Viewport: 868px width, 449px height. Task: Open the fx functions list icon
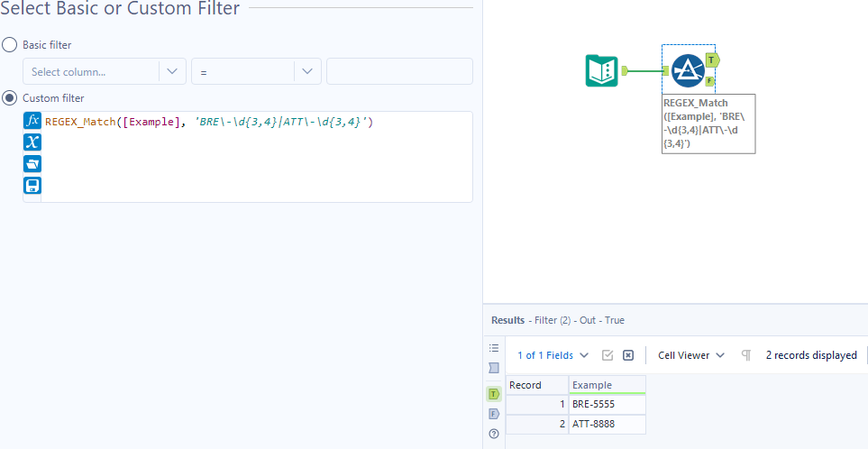(32, 121)
